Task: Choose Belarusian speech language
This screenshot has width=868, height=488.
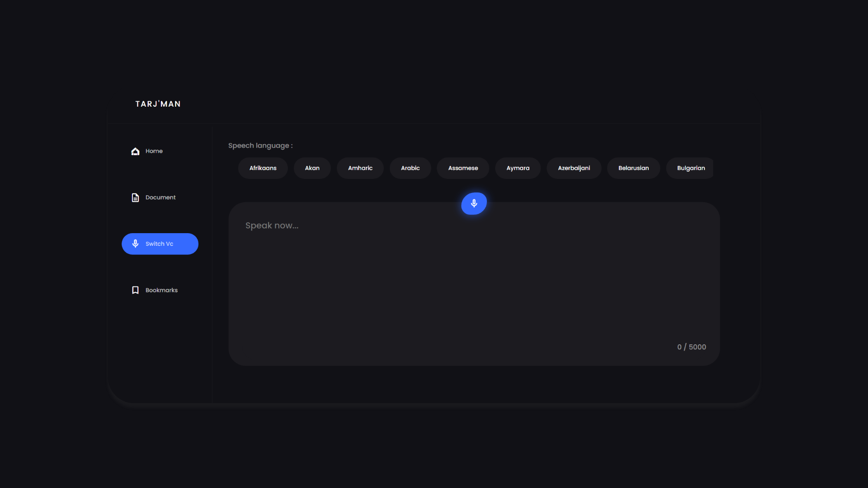Action: [634, 168]
